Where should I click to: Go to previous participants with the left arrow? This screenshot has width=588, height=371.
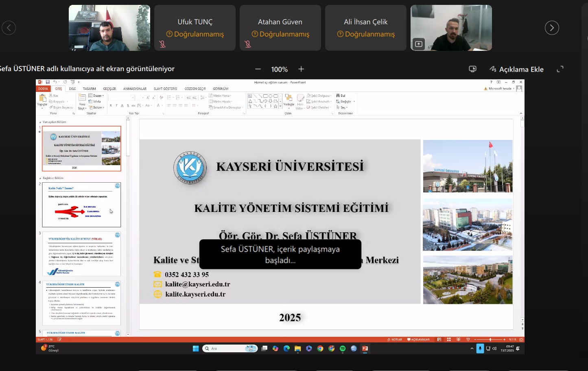[x=9, y=28]
